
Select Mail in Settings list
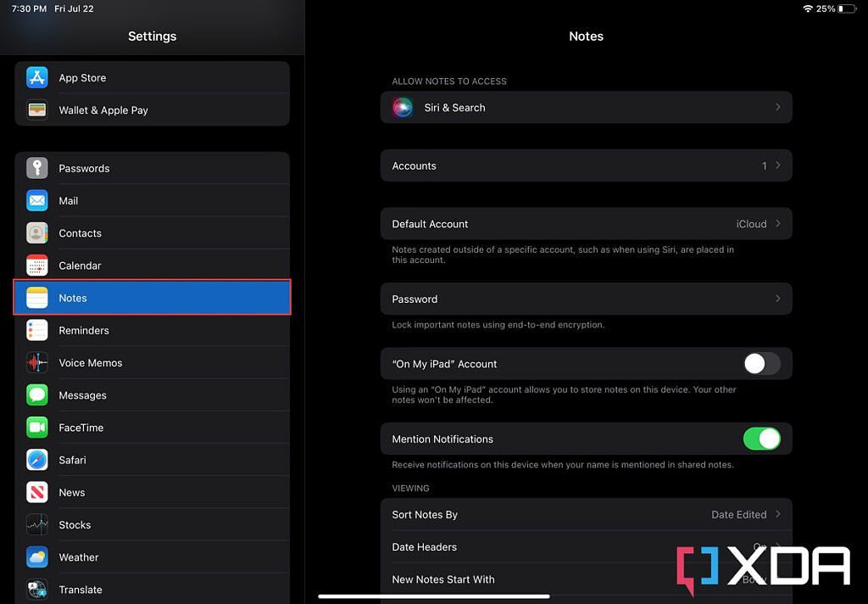coord(153,200)
